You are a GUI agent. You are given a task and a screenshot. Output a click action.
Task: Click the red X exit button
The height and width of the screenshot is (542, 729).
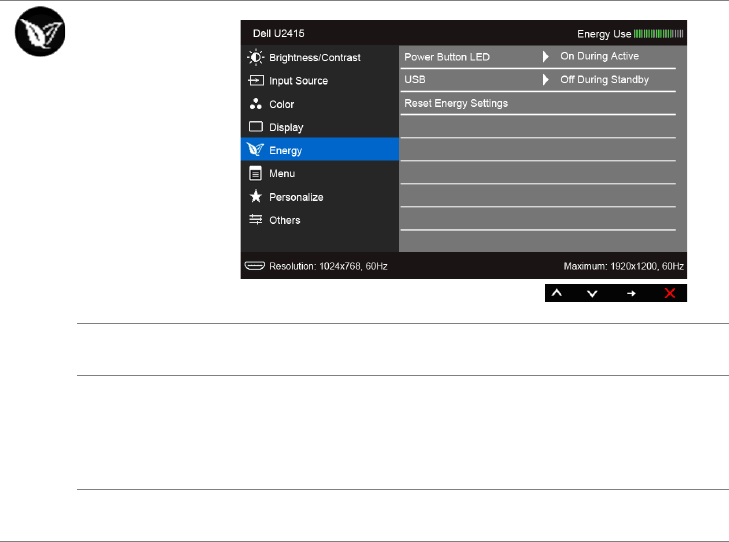669,293
